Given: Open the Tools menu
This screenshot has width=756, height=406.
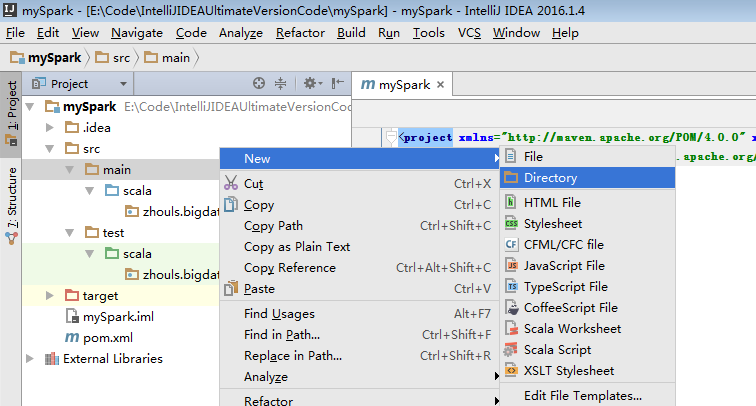Looking at the screenshot, I should pos(429,33).
